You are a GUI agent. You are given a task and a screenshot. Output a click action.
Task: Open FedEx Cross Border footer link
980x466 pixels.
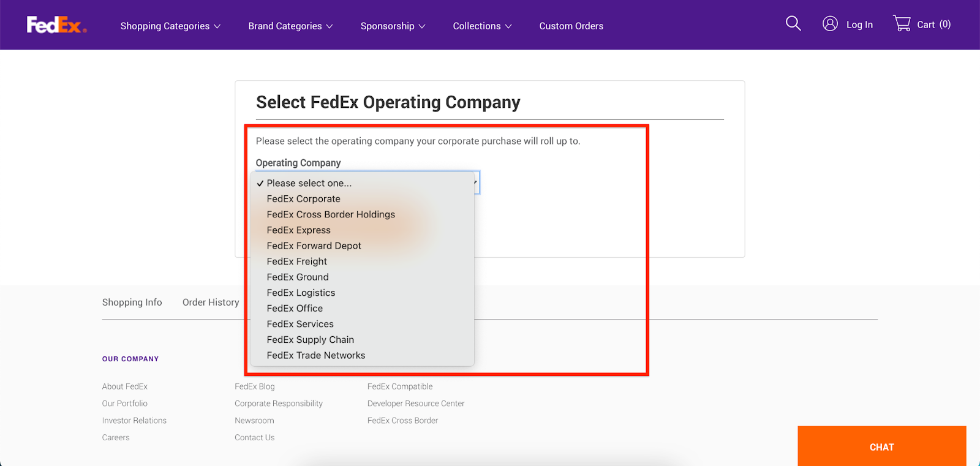click(403, 421)
